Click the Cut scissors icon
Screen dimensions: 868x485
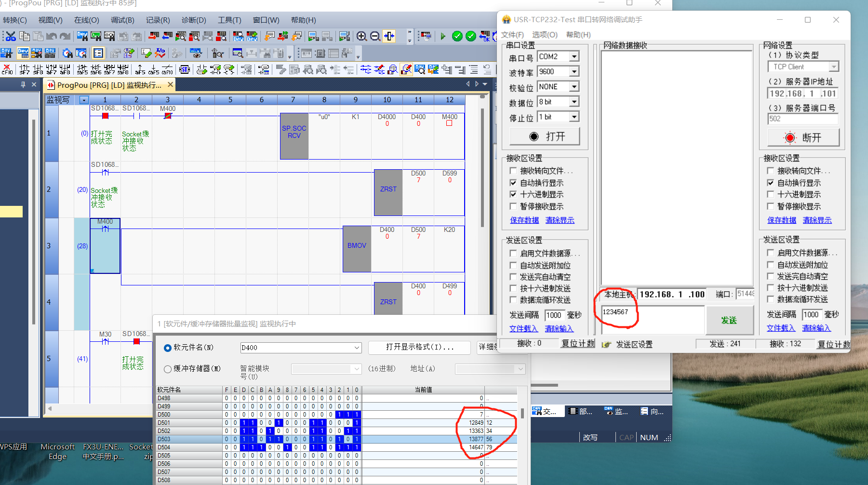click(x=10, y=36)
